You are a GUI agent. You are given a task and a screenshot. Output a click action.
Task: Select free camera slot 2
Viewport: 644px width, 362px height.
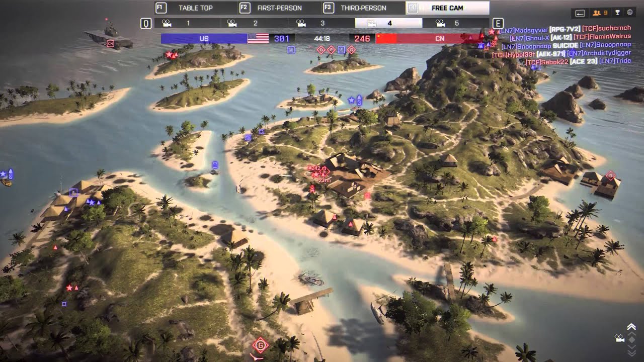(255, 23)
